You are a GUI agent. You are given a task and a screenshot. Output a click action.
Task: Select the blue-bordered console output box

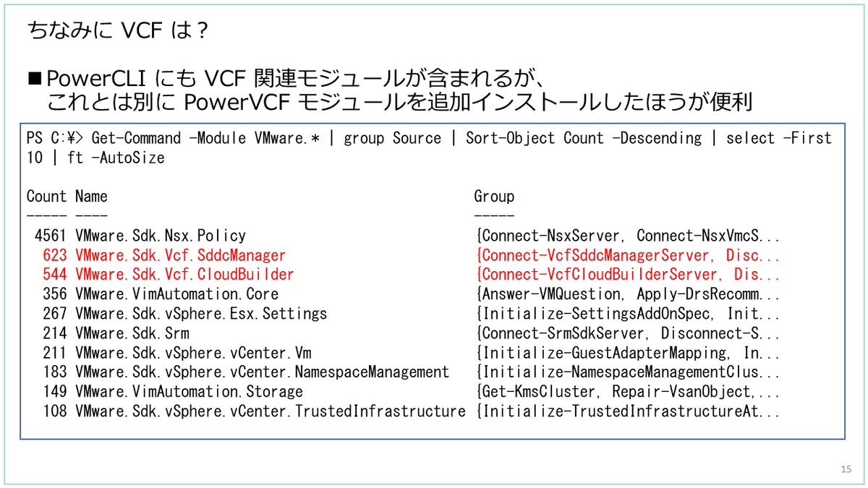(x=434, y=282)
